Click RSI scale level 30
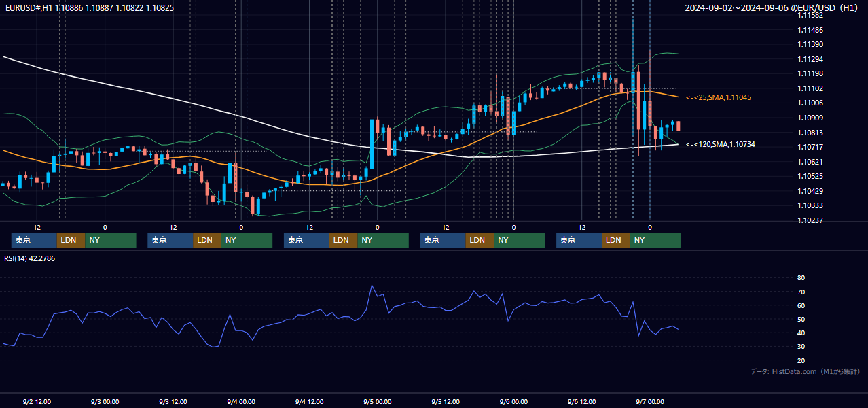 801,347
